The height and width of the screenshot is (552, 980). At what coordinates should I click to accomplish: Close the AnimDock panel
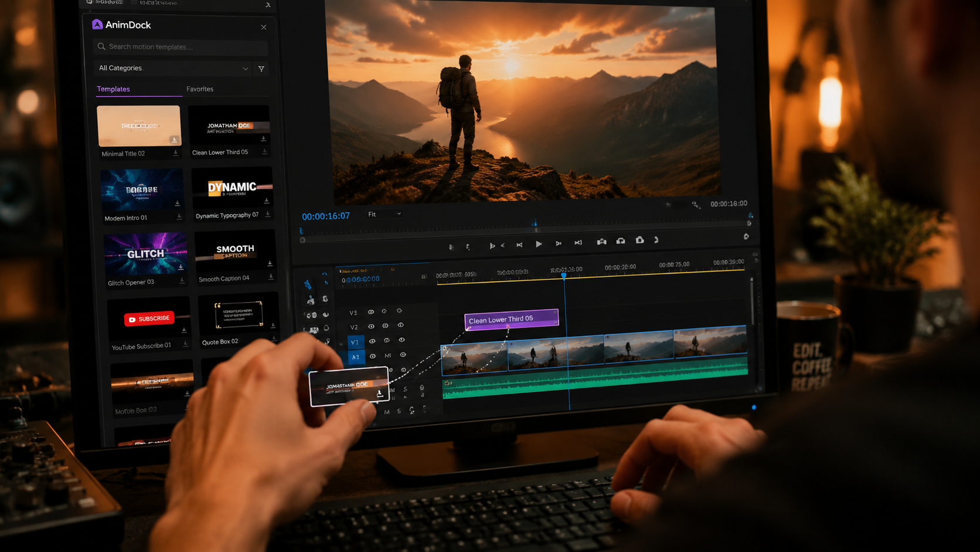click(x=264, y=27)
